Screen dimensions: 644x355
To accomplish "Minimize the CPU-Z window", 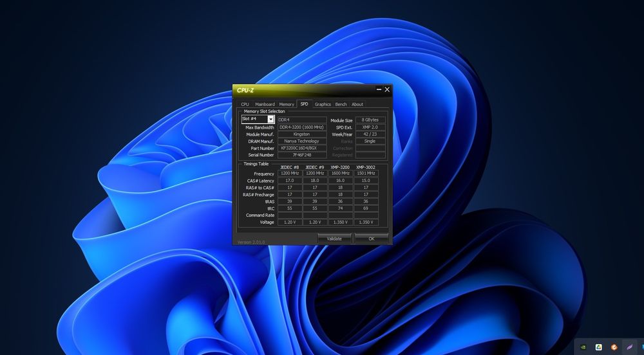I will tap(379, 89).
